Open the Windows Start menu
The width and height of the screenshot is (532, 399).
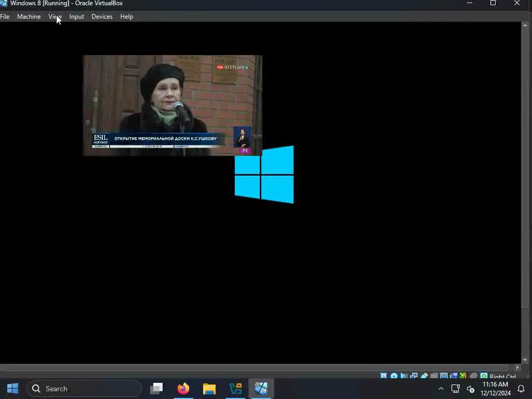tap(12, 389)
